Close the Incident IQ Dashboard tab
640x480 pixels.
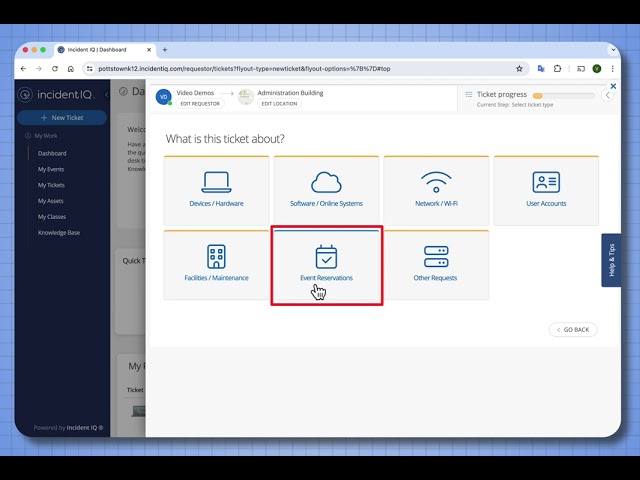click(149, 50)
